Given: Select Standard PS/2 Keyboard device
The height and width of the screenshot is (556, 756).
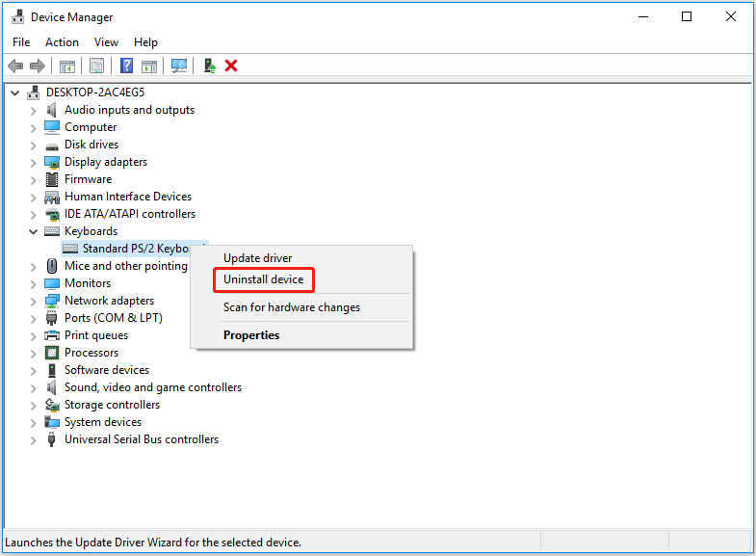Looking at the screenshot, I should [135, 249].
